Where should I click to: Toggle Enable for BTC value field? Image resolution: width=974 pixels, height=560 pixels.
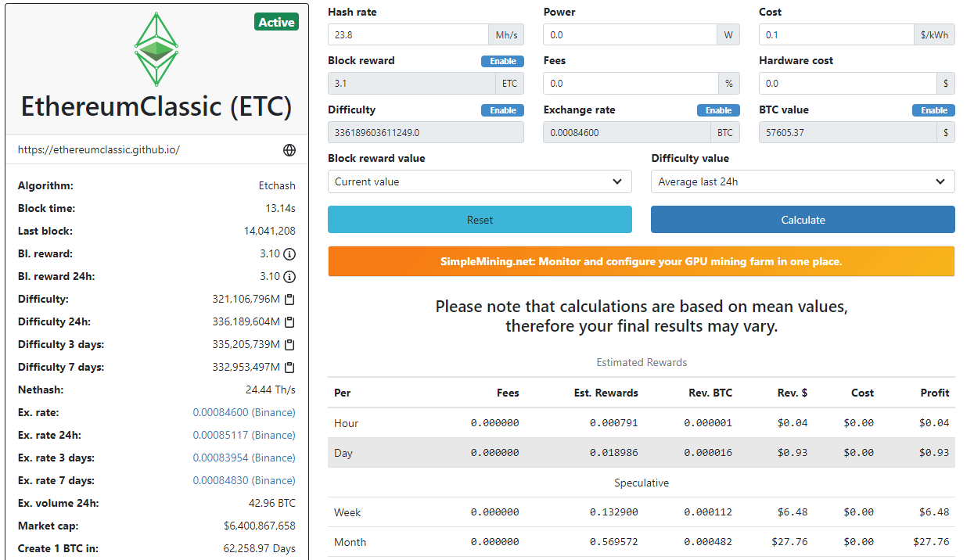(933, 110)
